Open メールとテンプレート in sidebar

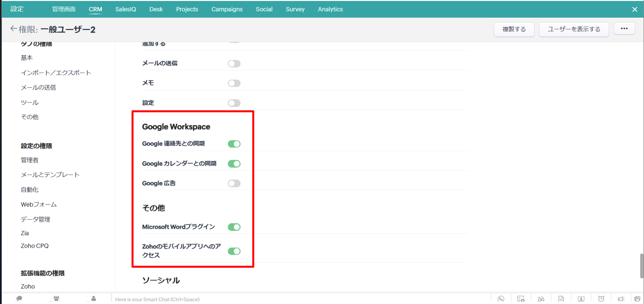[x=50, y=175]
